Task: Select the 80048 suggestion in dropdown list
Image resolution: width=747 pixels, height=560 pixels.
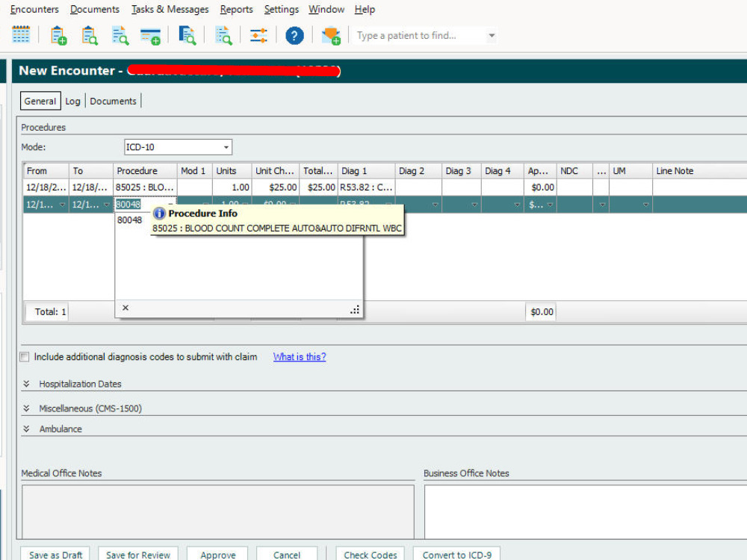Action: coord(129,220)
